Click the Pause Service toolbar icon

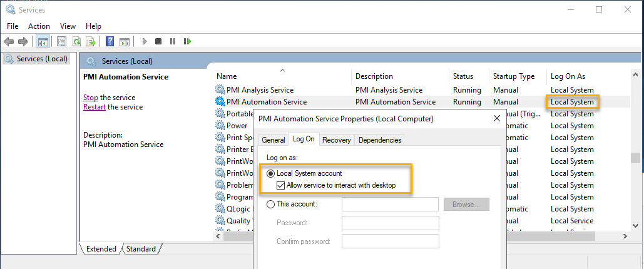click(x=173, y=41)
